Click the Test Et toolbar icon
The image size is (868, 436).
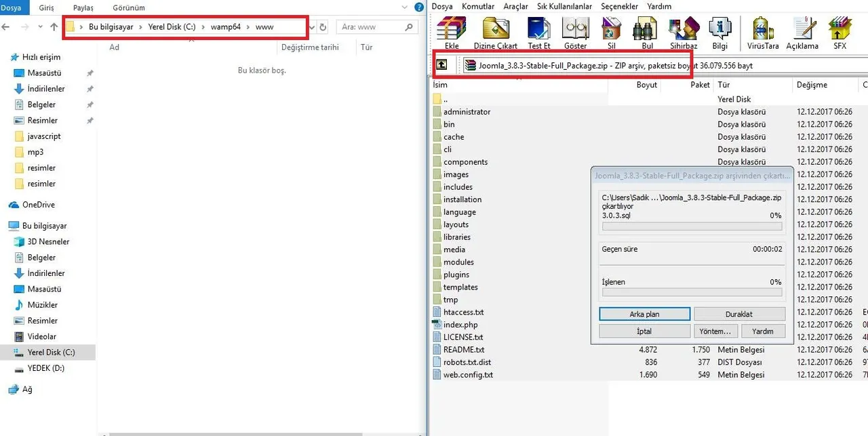(539, 33)
